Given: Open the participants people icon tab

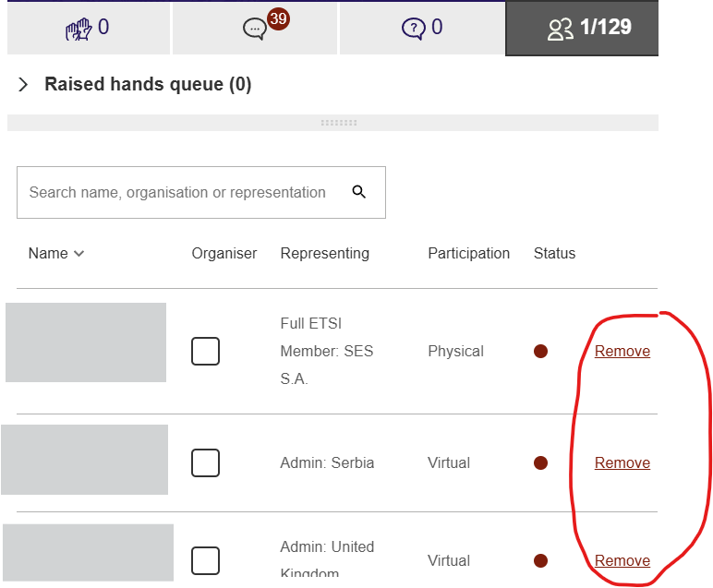Looking at the screenshot, I should coord(561,30).
